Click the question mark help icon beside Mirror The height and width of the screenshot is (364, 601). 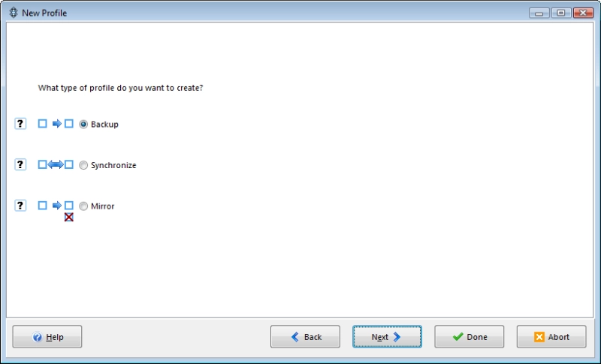click(x=20, y=206)
